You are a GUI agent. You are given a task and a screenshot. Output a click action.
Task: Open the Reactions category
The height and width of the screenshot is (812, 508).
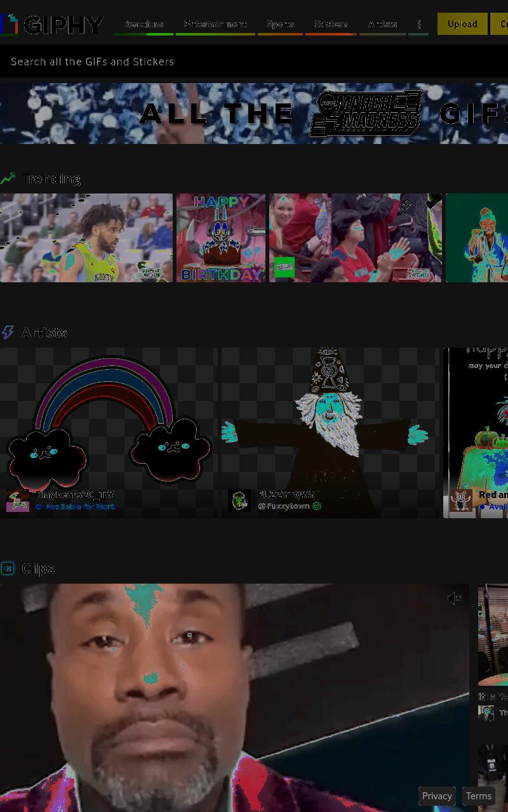click(144, 24)
